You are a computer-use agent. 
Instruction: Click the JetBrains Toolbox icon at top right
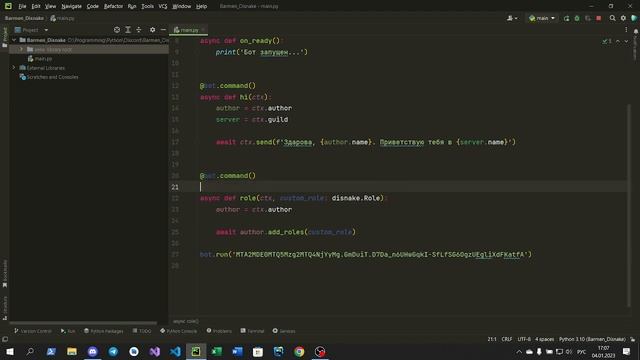[634, 18]
